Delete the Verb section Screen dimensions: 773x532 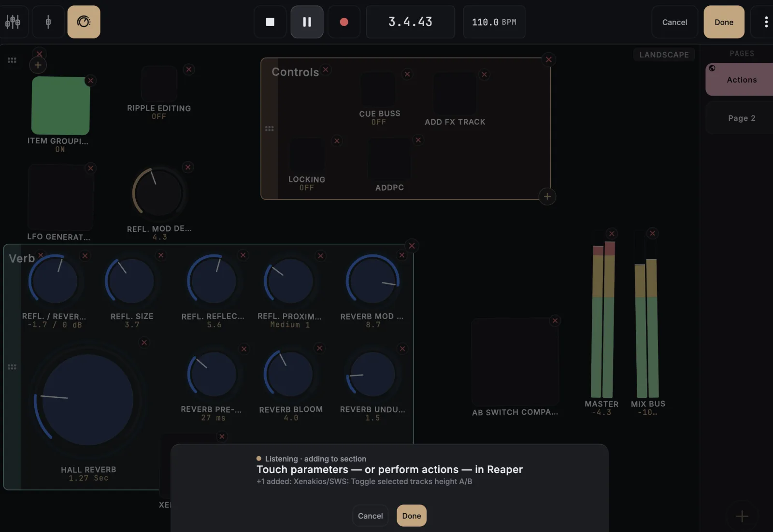[x=412, y=246]
